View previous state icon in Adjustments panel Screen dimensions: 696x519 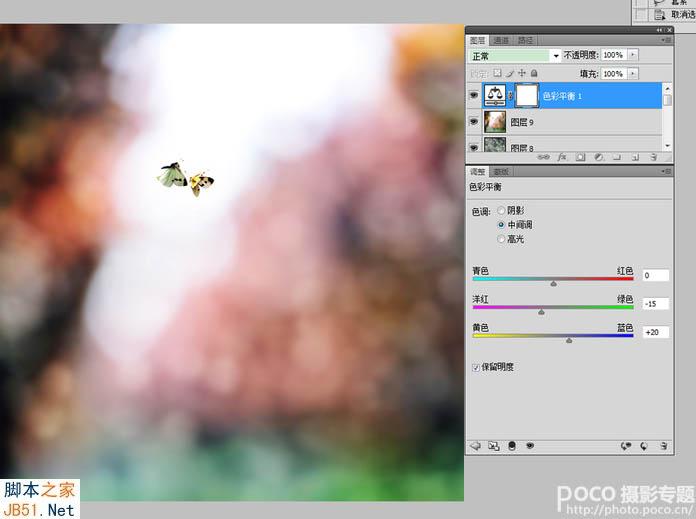(626, 446)
